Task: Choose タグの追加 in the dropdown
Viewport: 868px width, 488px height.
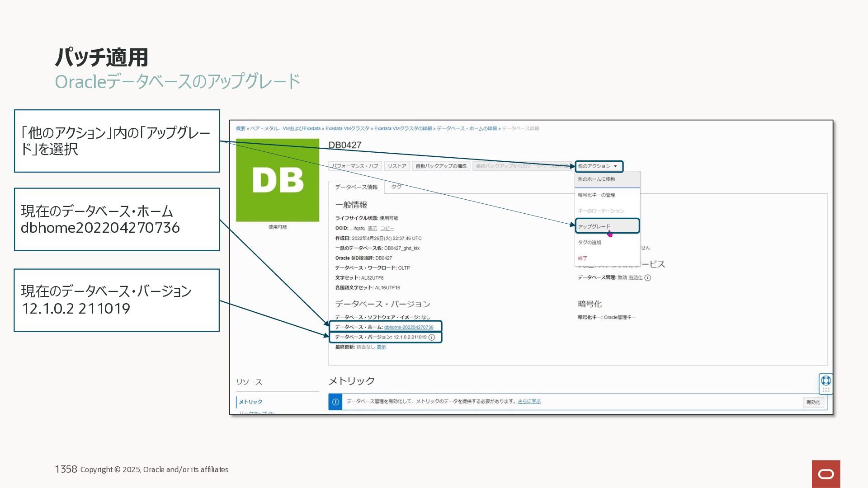Action: 590,243
